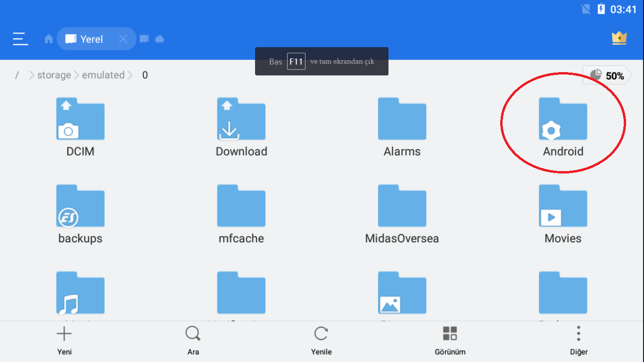Refresh the folder list with Yenile
Viewport: 644px width, 362px height.
point(322,341)
